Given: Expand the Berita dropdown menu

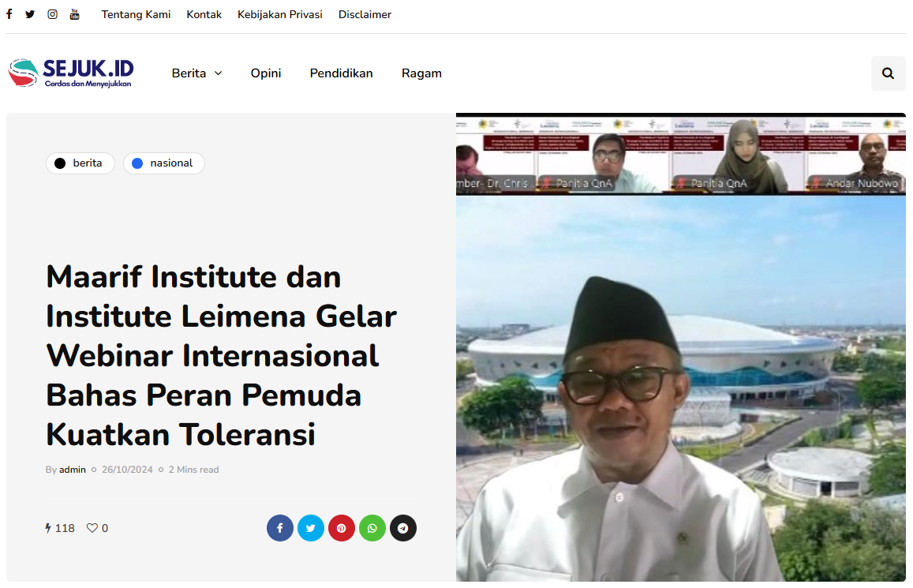Looking at the screenshot, I should click(x=196, y=73).
